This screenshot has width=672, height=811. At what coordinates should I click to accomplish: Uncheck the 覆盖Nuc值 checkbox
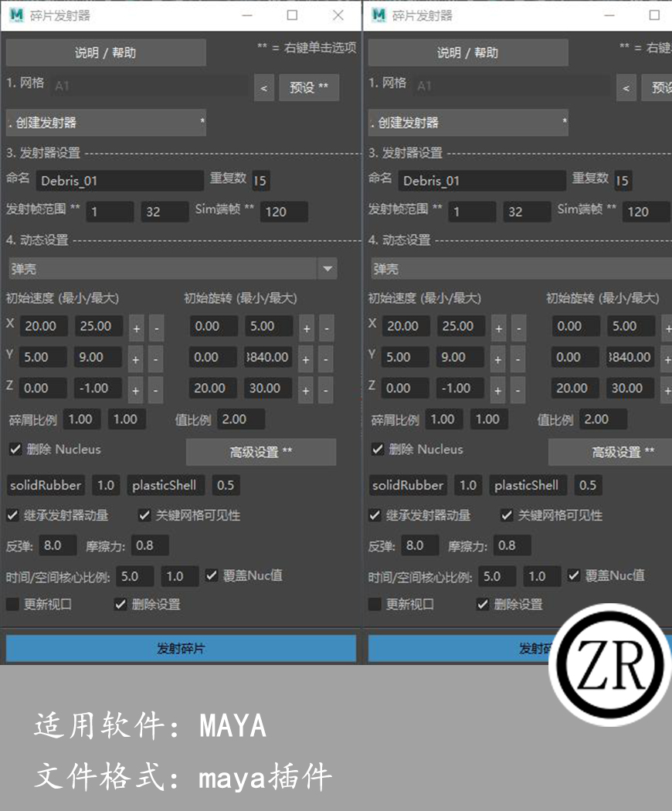(x=211, y=575)
